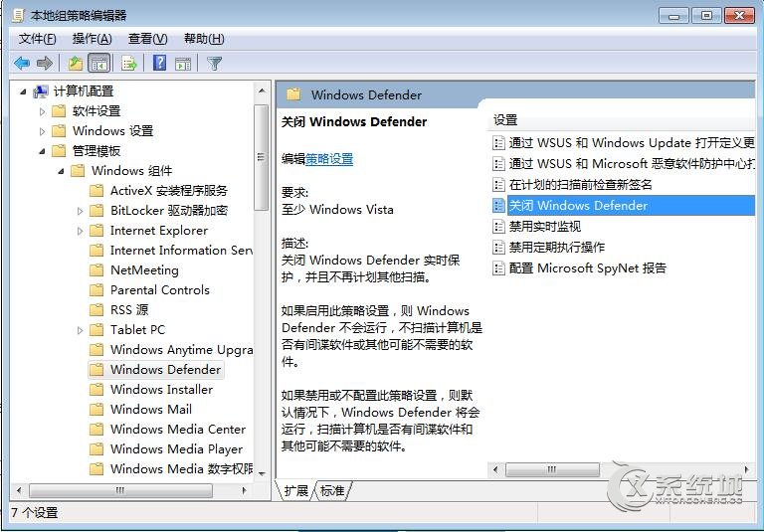The height and width of the screenshot is (532, 764).
Task: Click icon beside 在计划的扫描前检查新签名
Action: tap(498, 185)
